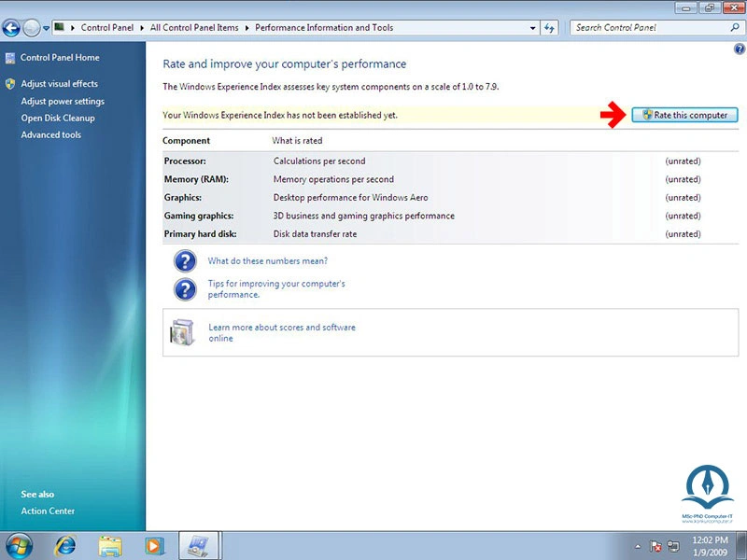The image size is (747, 560).
Task: Click Desktop performance for Windows Aero text
Action: pos(351,198)
